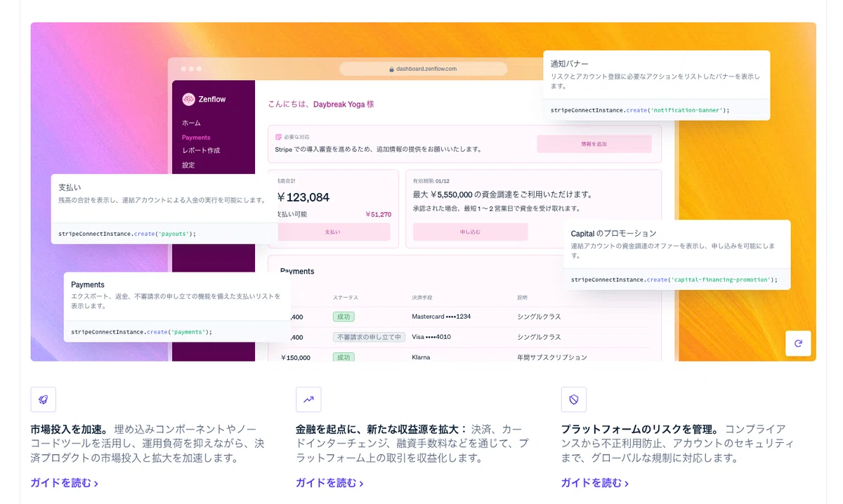Click シングルクラス in the Mastercard row
The image size is (843, 504).
tap(539, 317)
